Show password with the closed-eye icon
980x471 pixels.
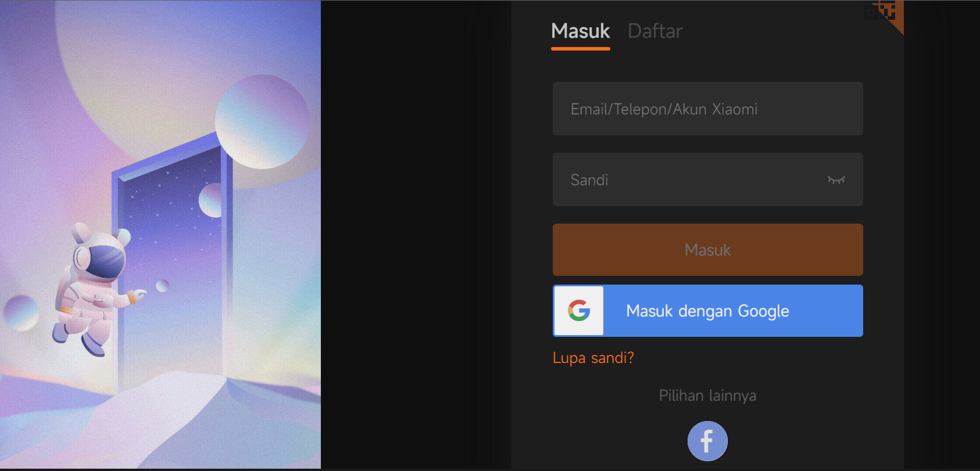836,180
